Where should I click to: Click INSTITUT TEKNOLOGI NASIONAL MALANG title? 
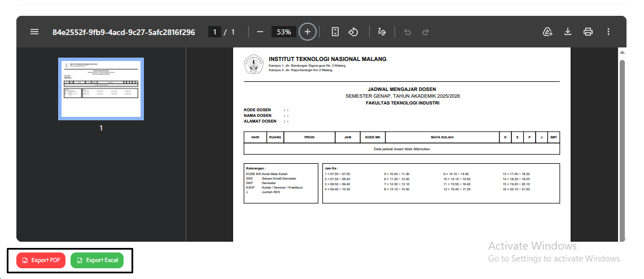coord(328,59)
